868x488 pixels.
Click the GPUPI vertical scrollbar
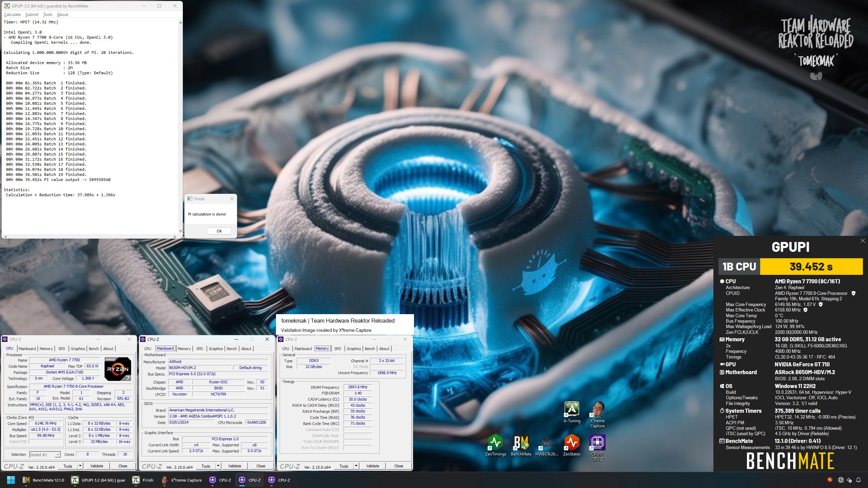tap(180, 127)
